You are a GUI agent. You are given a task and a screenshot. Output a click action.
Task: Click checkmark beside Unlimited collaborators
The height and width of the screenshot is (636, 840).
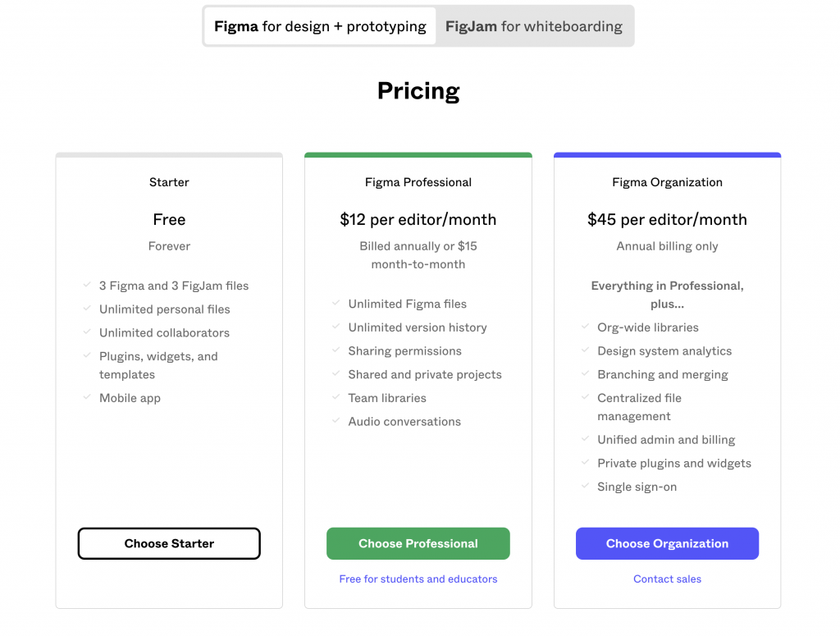87,332
